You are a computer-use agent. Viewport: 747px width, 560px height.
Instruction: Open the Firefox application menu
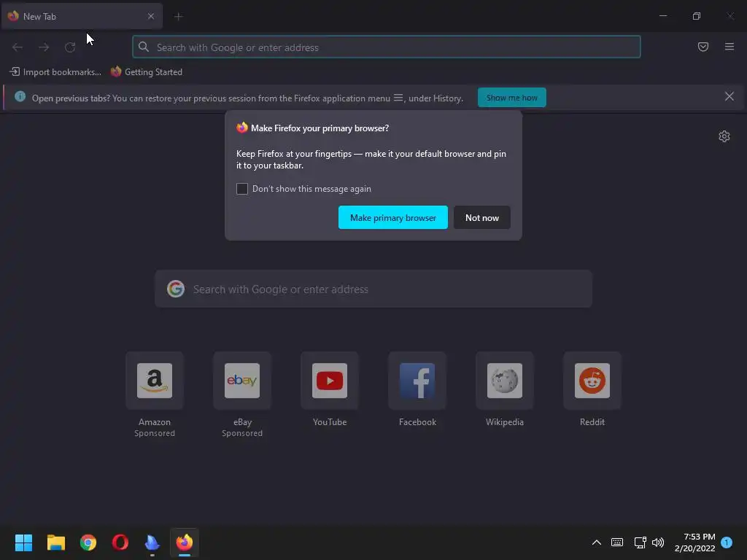(729, 47)
